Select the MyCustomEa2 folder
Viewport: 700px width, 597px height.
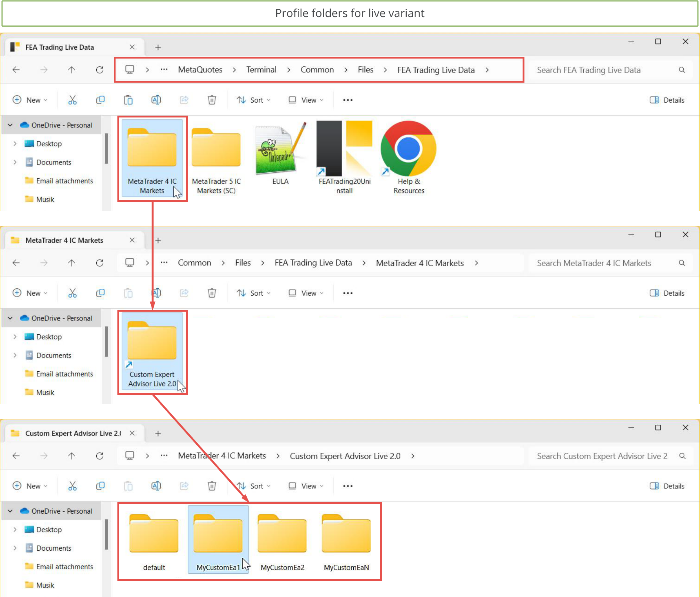(x=282, y=540)
